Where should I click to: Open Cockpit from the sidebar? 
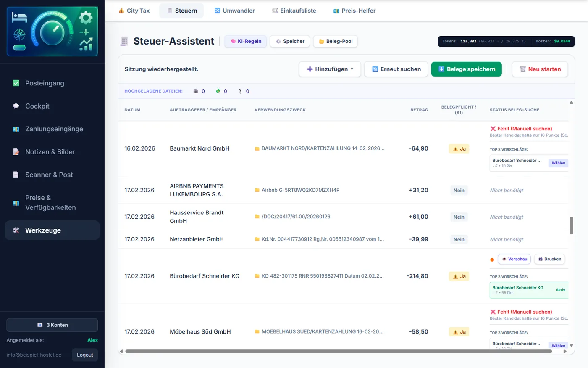52,106
